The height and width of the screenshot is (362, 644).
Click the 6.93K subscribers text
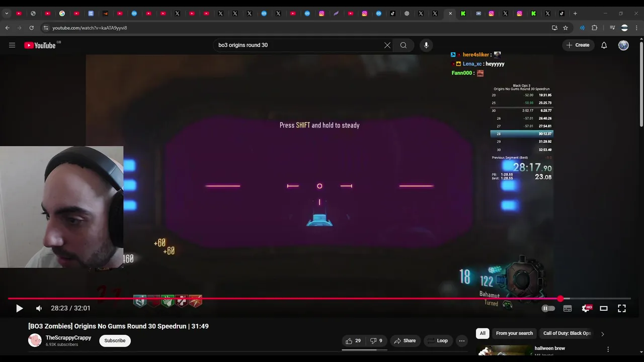(x=62, y=345)
